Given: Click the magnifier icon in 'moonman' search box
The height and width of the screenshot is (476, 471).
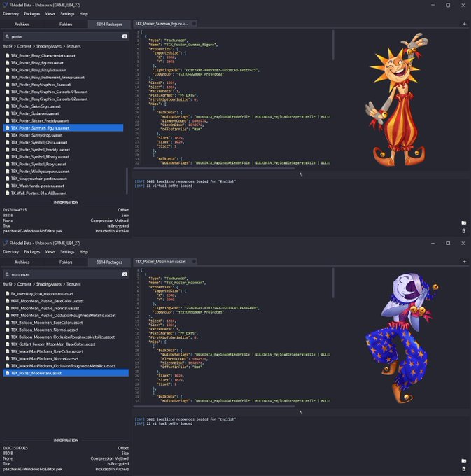Looking at the screenshot, I should point(7,274).
